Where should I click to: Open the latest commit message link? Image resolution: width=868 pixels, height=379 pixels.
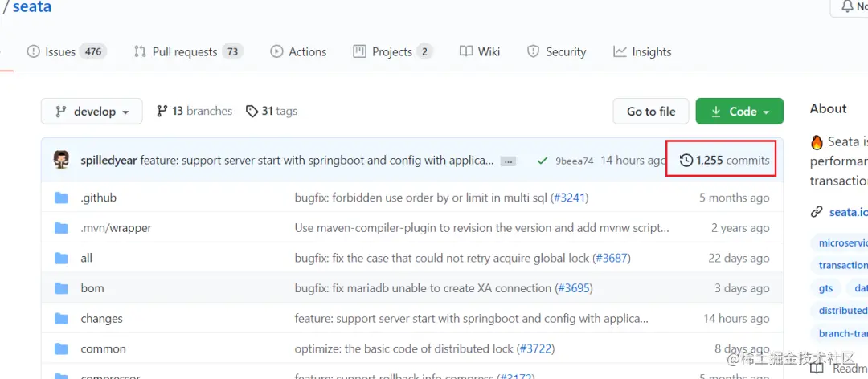click(317, 161)
